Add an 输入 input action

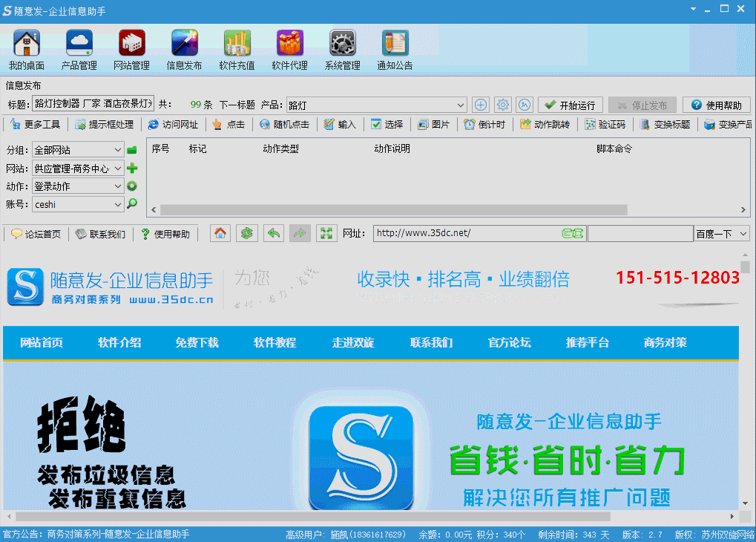pyautogui.click(x=340, y=125)
